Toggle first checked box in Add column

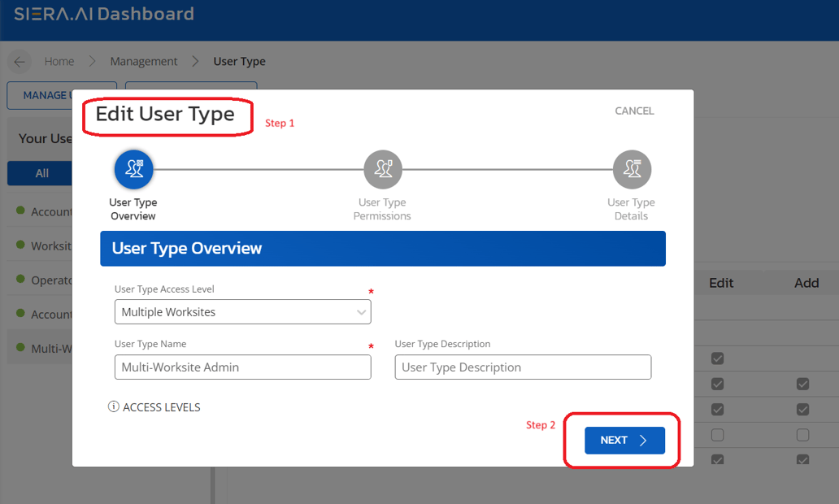tap(802, 385)
